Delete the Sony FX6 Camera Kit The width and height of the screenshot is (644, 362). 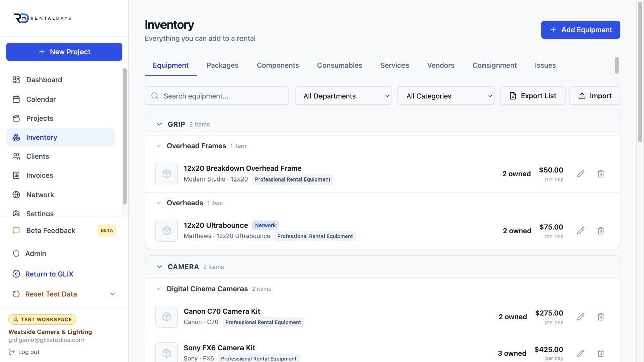601,353
